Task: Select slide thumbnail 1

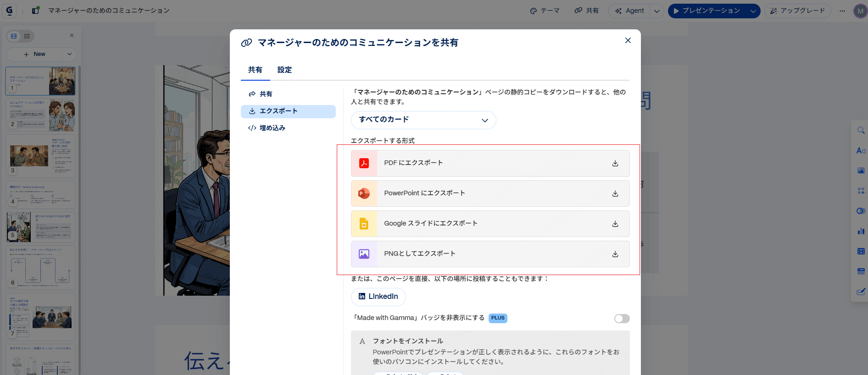Action: pyautogui.click(x=41, y=81)
